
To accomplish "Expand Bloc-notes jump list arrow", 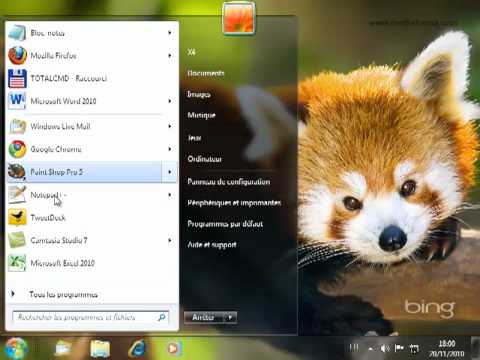I will (170, 33).
